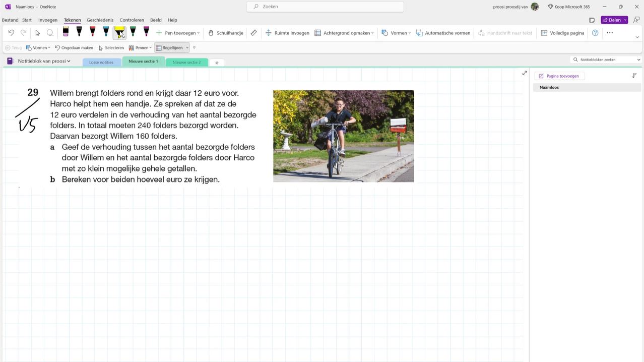This screenshot has width=644, height=362.
Task: Click Ongedaan maken in quick access bar
Action: click(74, 48)
